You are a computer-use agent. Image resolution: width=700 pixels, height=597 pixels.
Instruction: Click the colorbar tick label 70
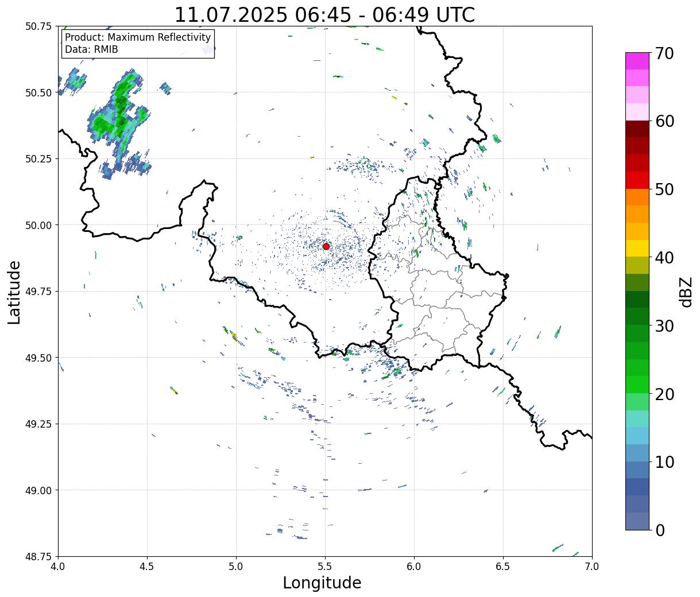[664, 53]
